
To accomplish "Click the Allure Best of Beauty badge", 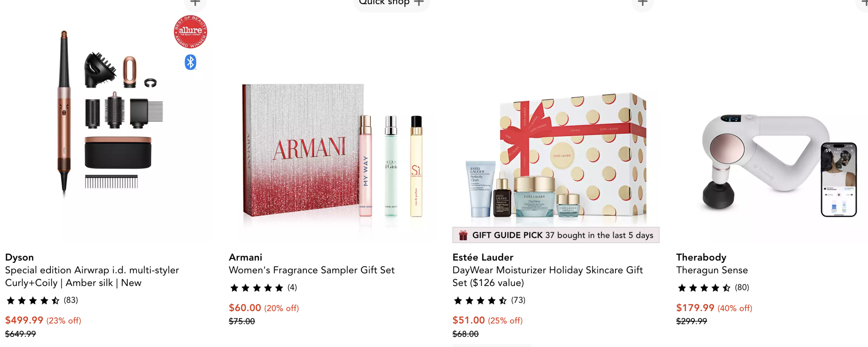I will (x=190, y=32).
